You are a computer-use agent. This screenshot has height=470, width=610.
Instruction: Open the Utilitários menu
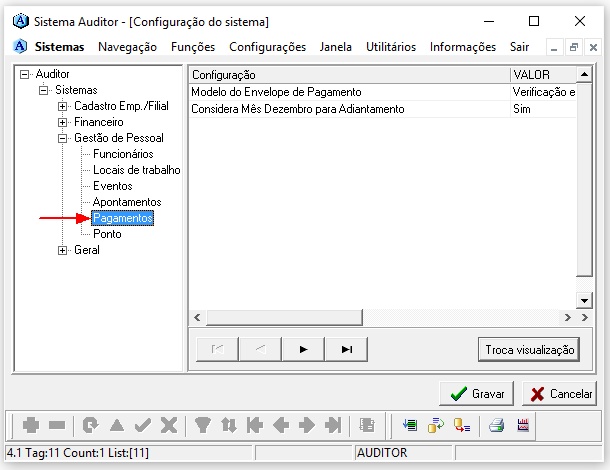point(391,47)
